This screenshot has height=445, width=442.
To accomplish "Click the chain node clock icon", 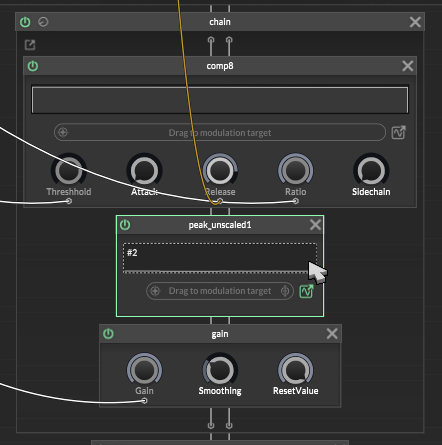I will [43, 22].
